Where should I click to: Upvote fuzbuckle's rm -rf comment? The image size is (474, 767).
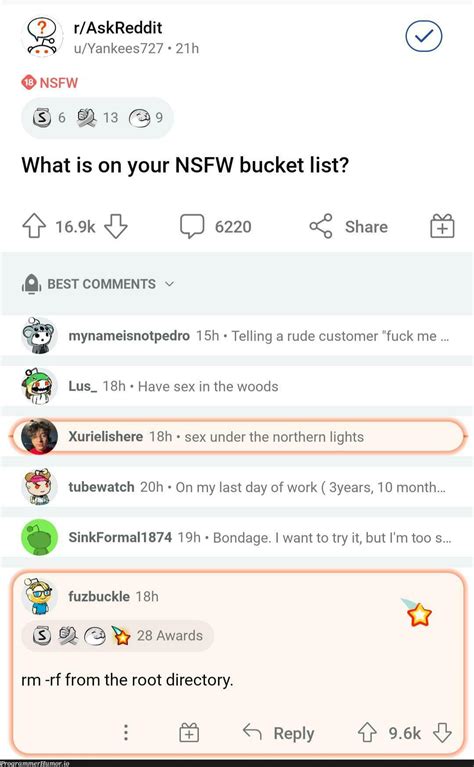point(367,733)
